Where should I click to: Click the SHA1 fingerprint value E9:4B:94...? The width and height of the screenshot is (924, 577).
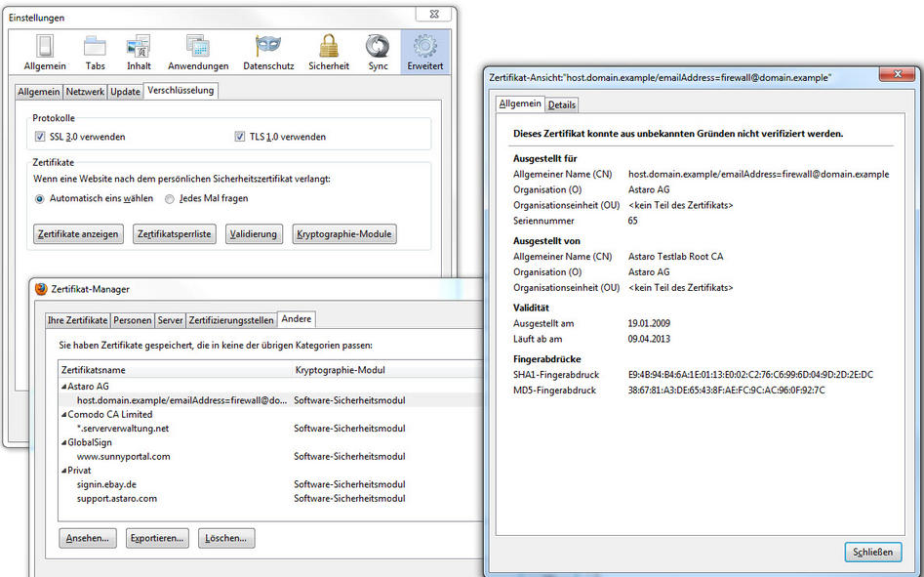pyautogui.click(x=750, y=375)
